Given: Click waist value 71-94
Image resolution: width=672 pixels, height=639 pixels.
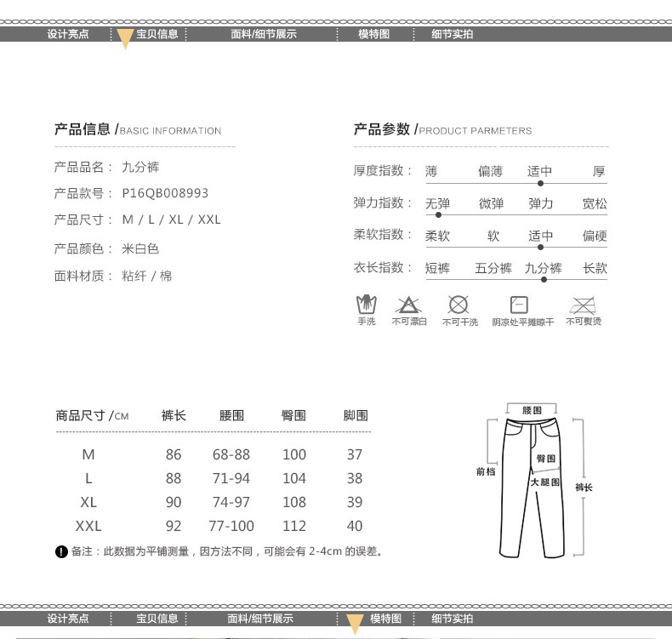Looking at the screenshot, I should tap(231, 478).
